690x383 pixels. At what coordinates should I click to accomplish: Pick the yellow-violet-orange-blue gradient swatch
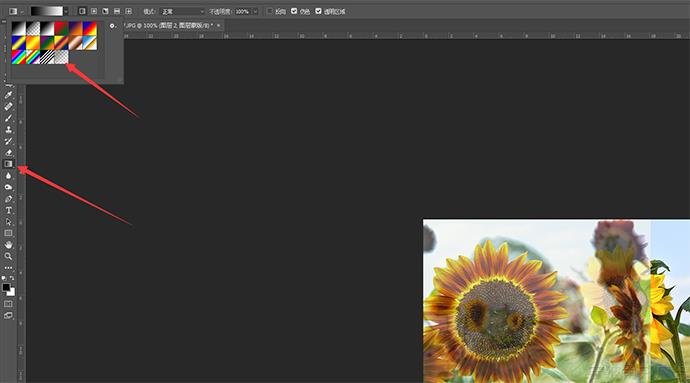61,43
